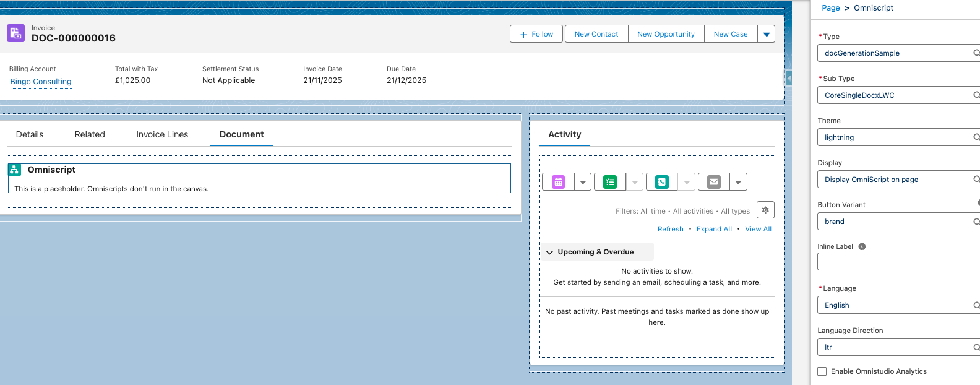Open the dropdown next to New Case

[x=767, y=34]
